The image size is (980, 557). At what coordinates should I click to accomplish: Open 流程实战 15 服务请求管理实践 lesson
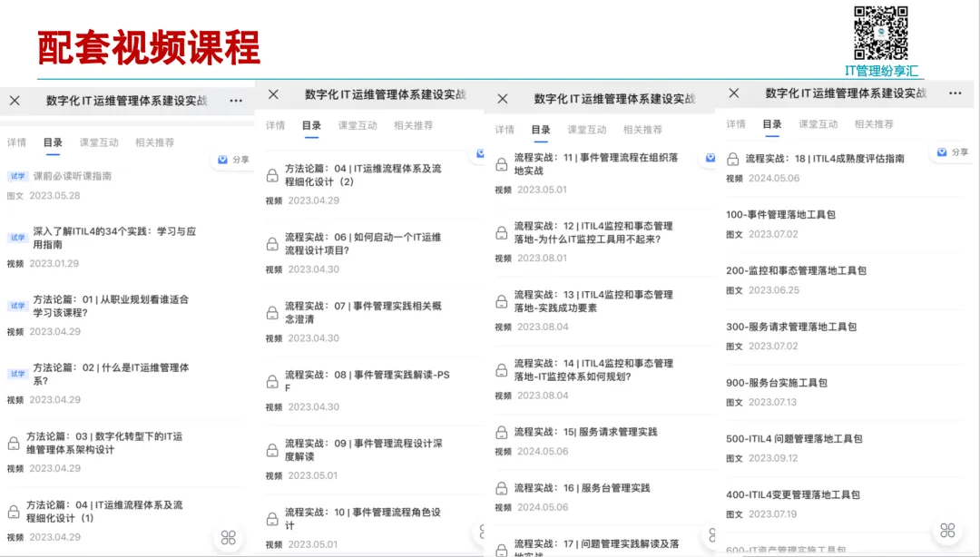tap(585, 432)
